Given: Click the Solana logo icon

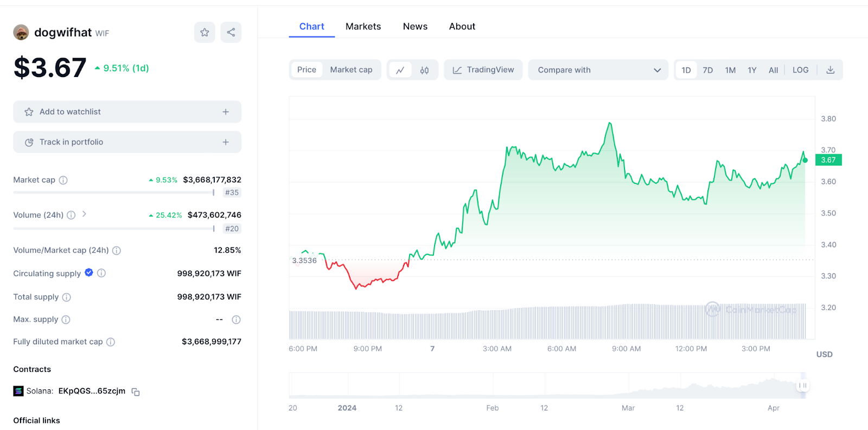Looking at the screenshot, I should click(18, 391).
